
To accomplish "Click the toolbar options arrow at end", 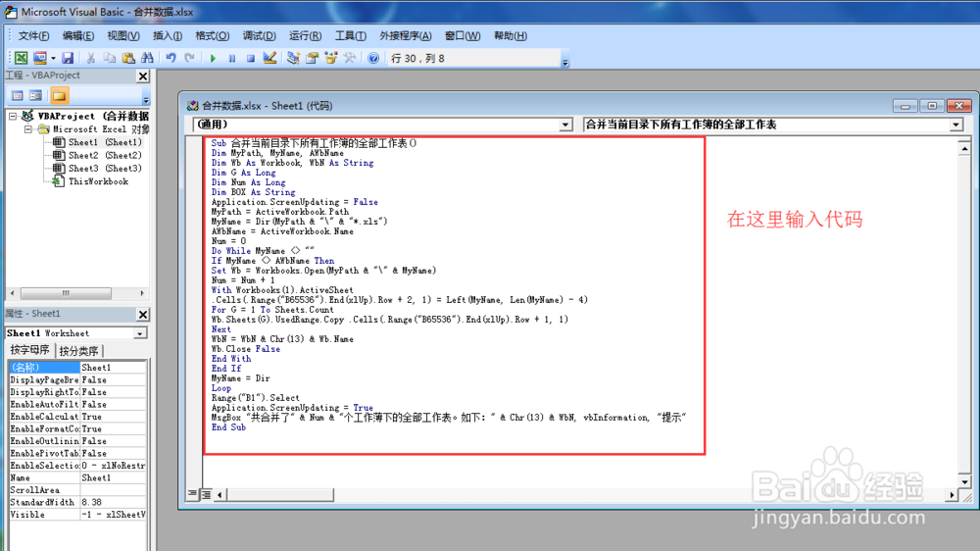I will point(565,63).
